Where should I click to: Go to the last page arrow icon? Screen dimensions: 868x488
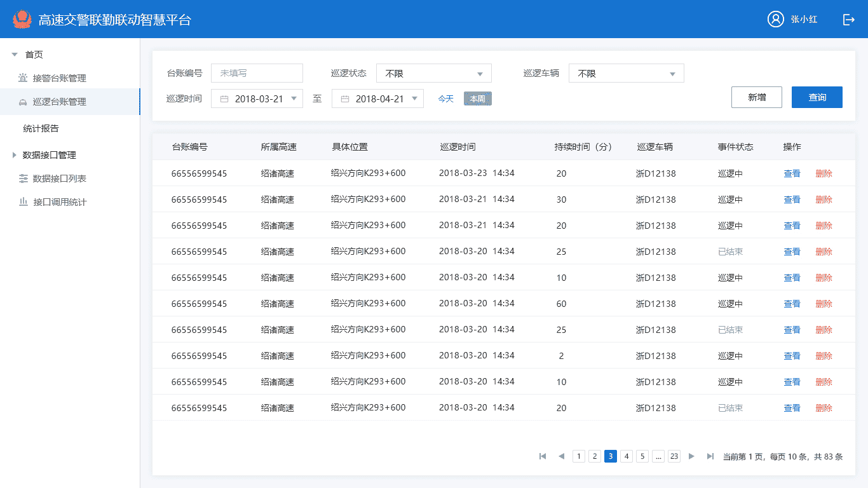pos(710,456)
